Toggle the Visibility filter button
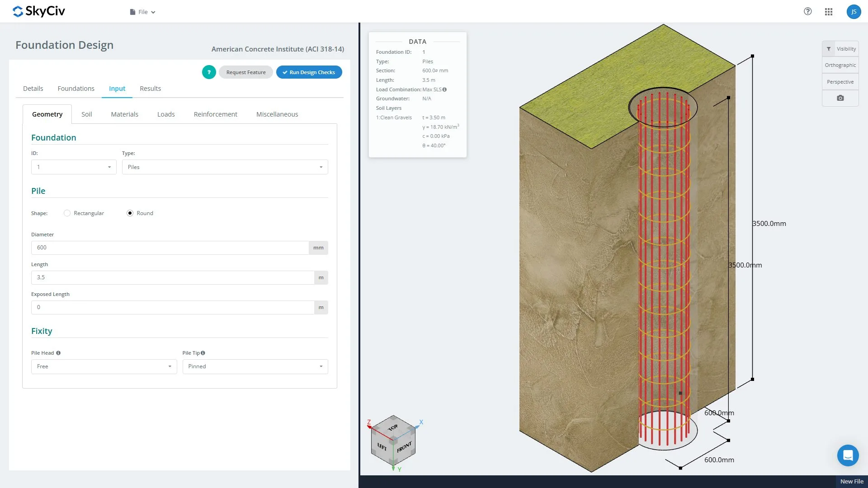Viewport: 868px width, 488px height. [x=840, y=49]
